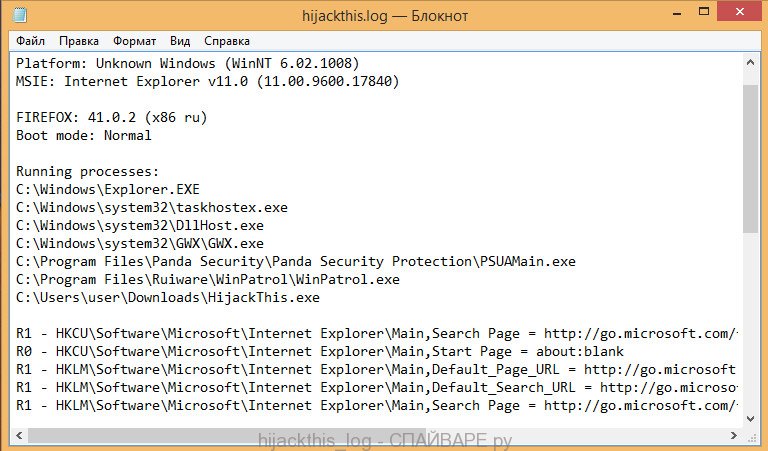Viewport: 768px width, 451px height.
Task: Close the hijackthis.log Notepad window
Action: pyautogui.click(x=740, y=12)
